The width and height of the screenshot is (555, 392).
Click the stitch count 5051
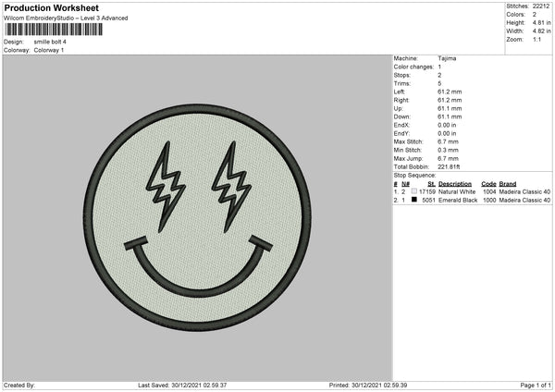point(428,201)
